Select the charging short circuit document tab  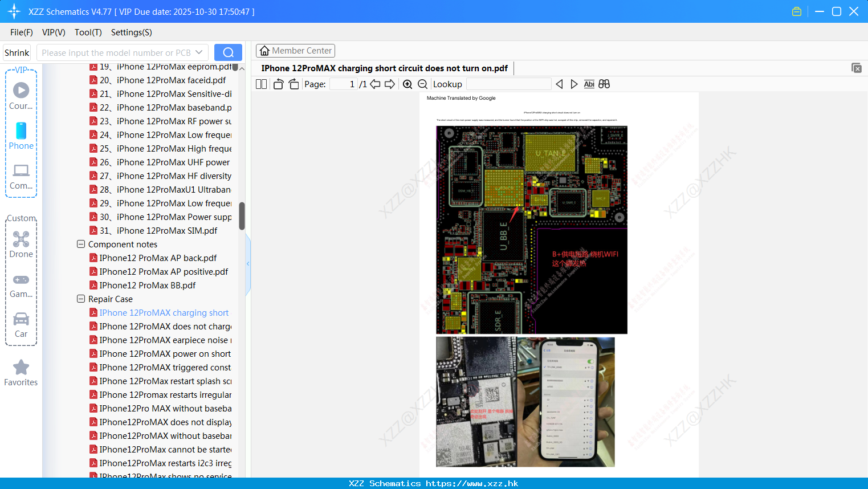385,68
